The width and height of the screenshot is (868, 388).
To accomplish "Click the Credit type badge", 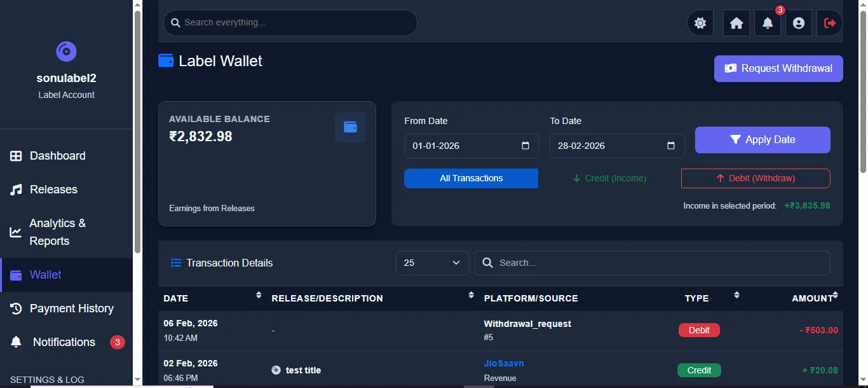I will (699, 370).
